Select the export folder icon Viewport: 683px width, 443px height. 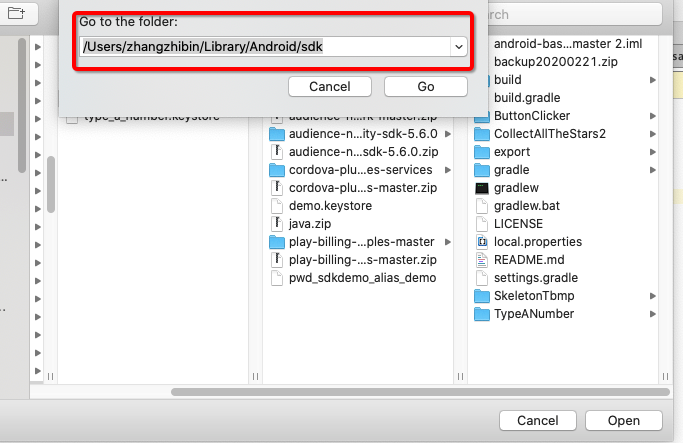click(x=482, y=152)
